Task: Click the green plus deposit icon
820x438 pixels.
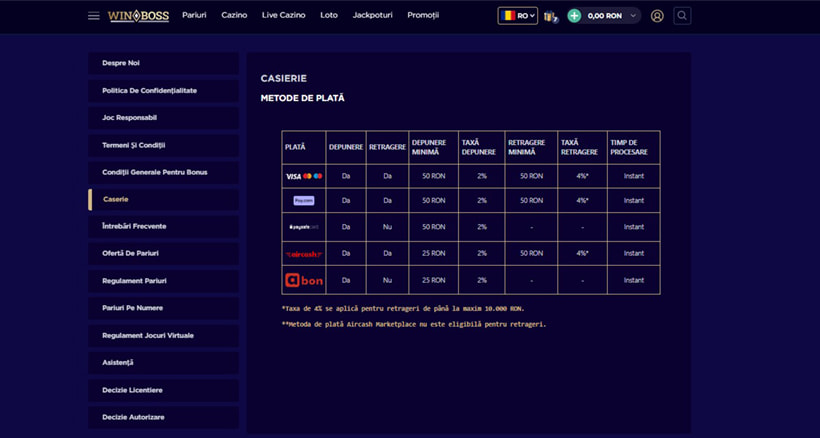Action: point(574,16)
